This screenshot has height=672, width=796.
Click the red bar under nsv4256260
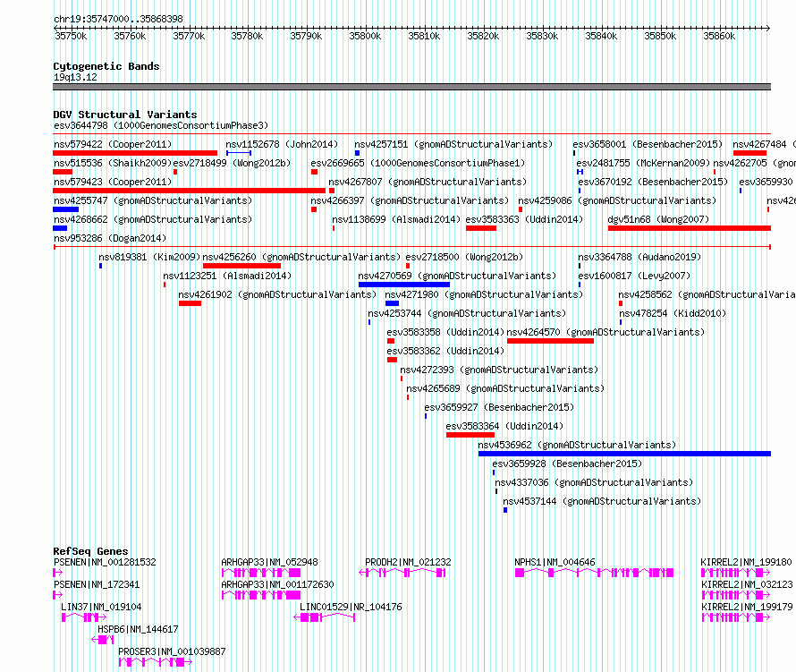[x=241, y=266]
